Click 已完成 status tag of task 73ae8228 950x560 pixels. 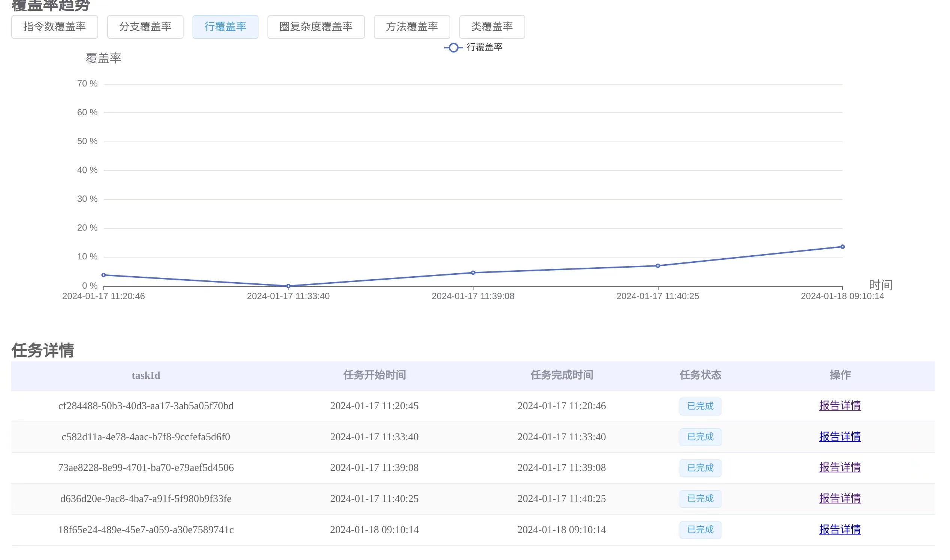(701, 468)
